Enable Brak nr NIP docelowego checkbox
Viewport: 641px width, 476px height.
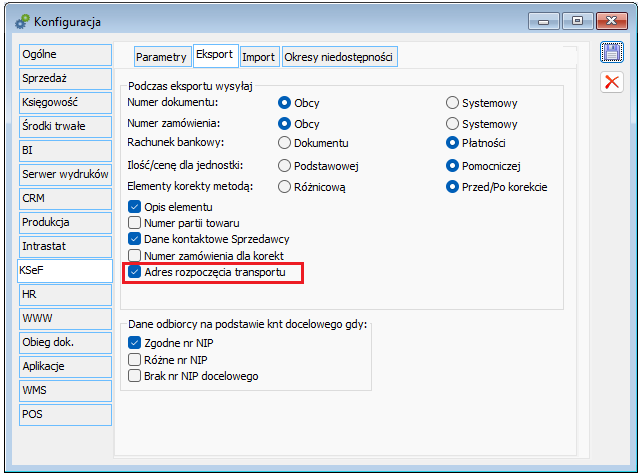click(134, 376)
